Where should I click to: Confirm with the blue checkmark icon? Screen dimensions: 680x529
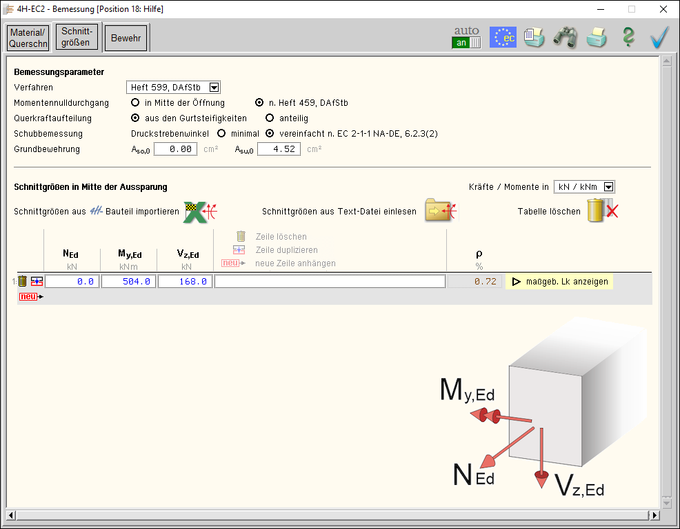(x=659, y=37)
